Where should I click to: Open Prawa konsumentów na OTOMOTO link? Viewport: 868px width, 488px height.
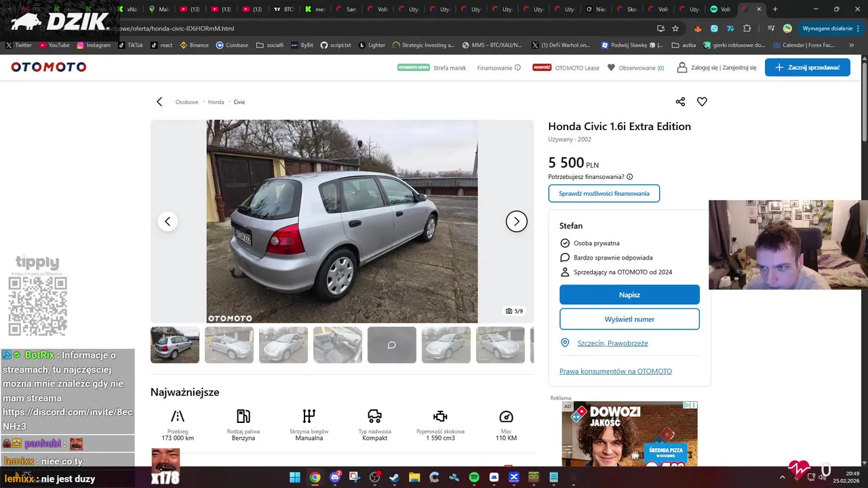[616, 371]
